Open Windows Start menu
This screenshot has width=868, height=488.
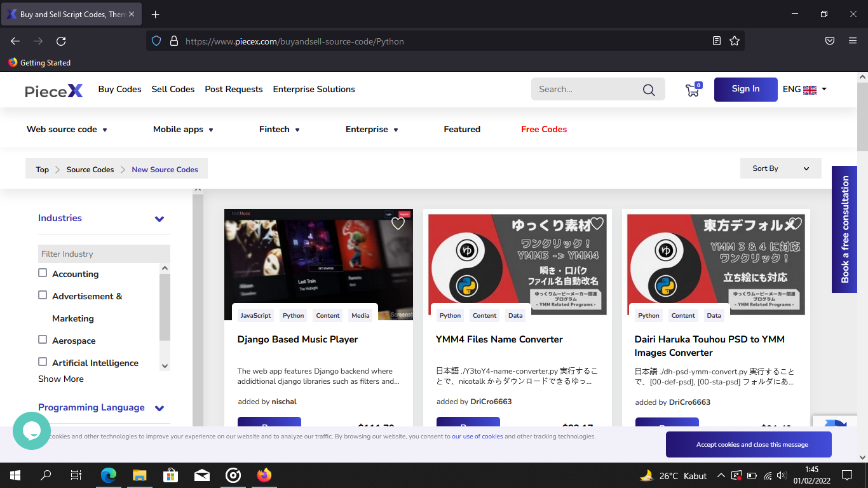[x=15, y=475]
